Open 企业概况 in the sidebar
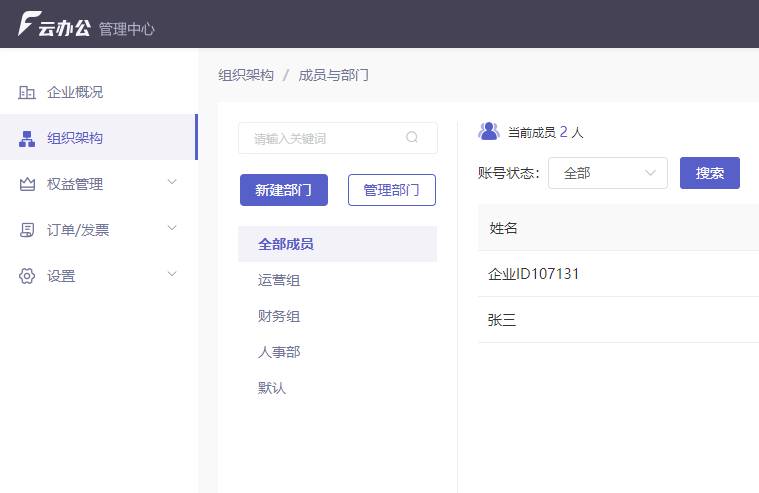This screenshot has width=759, height=493. (99, 92)
